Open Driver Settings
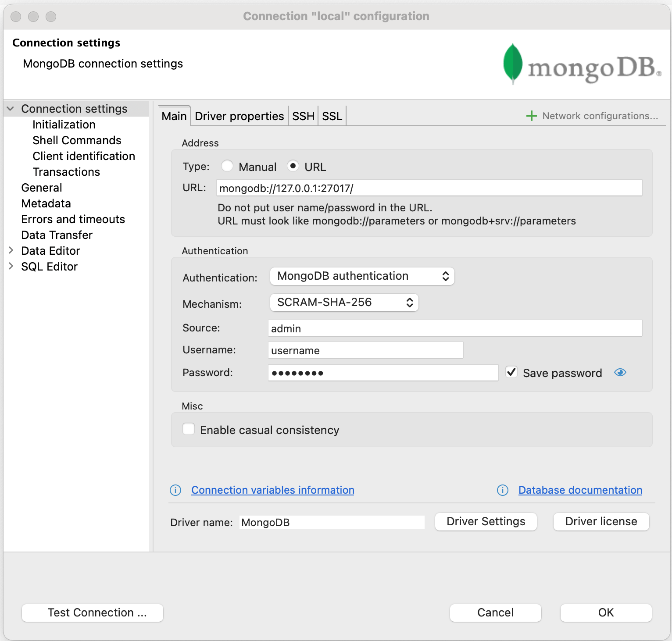 coord(486,521)
